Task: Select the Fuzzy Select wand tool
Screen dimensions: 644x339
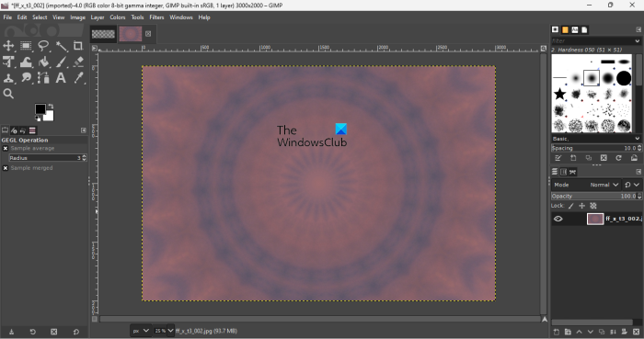Action: 62,46
